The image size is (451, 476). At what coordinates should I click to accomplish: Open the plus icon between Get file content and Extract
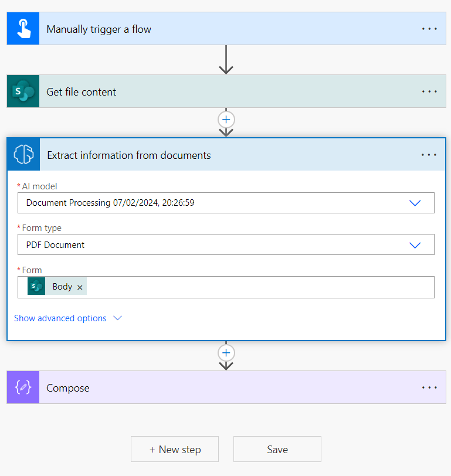pos(226,120)
